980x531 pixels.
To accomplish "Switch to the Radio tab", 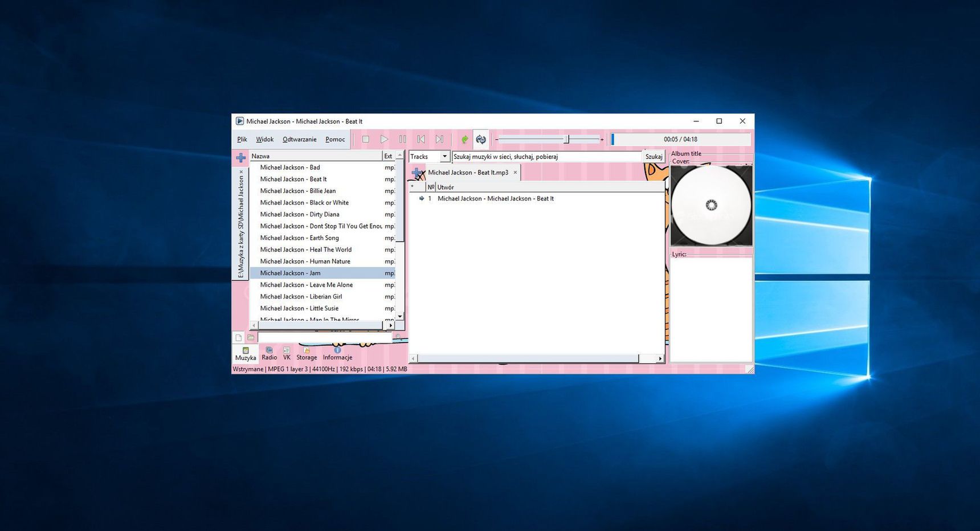I will tap(269, 354).
